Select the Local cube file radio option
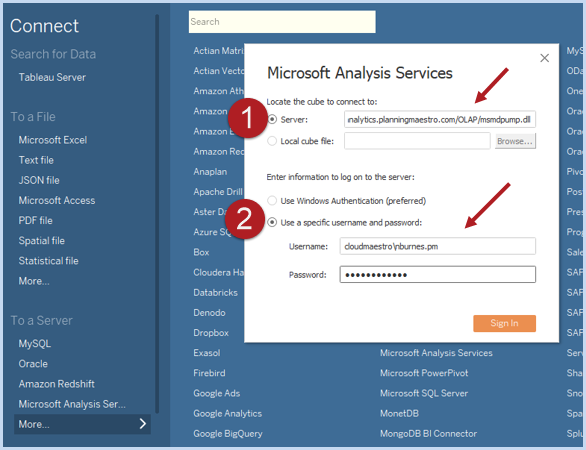The height and width of the screenshot is (450, 586). (x=272, y=141)
